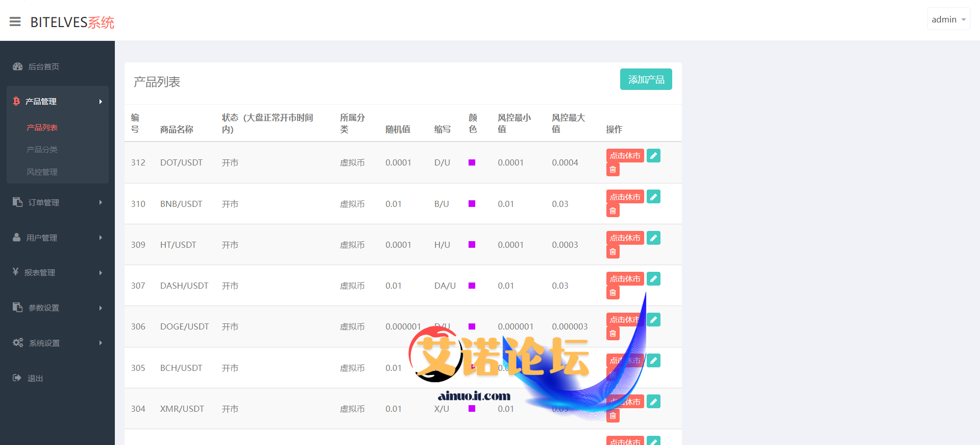Screen dimensions: 980x445
Task: Edit DOGE/USDT with pencil icon
Action: (653, 319)
